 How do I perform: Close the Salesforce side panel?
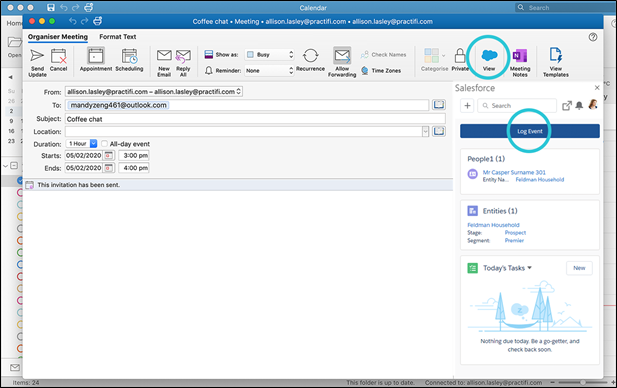click(597, 87)
